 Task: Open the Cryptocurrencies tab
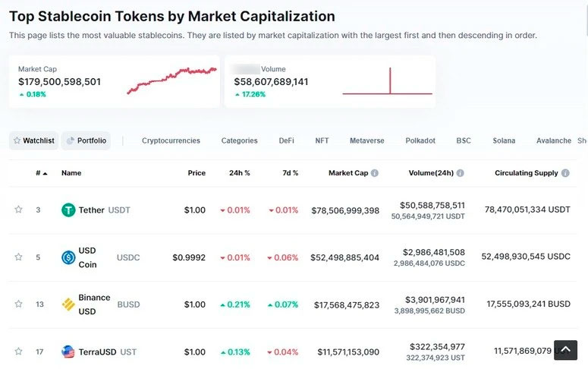(171, 140)
